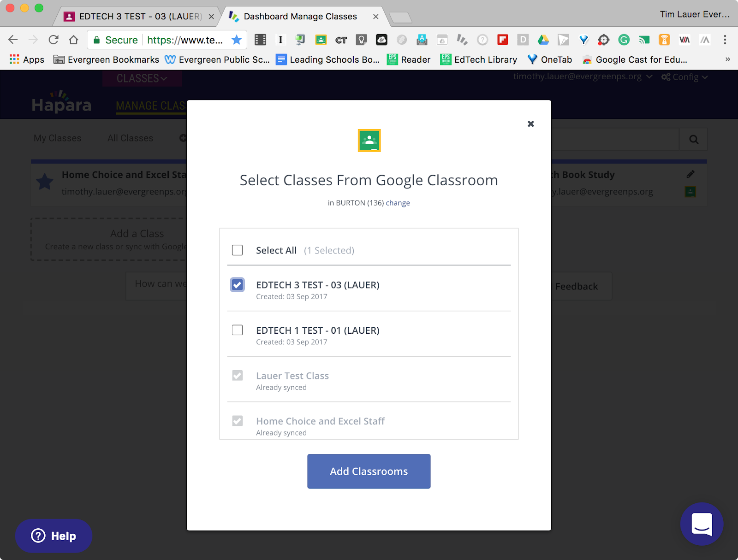Open the orange Wi-Fi extension icon
738x560 pixels.
664,40
